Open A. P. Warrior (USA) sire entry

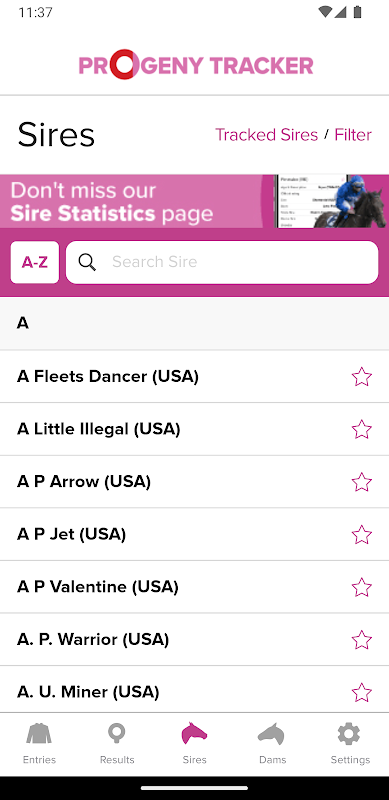194,639
